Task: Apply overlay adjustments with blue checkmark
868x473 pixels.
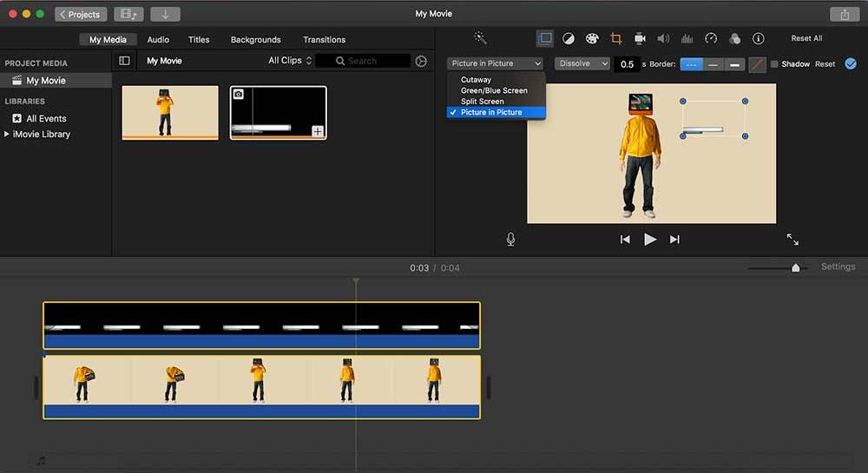Action: click(x=851, y=63)
